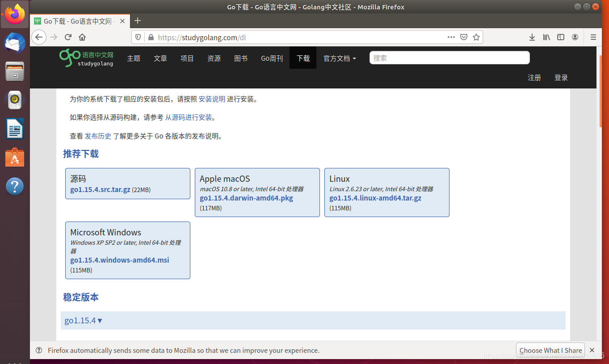Go forward one page in Firefox

(x=54, y=37)
